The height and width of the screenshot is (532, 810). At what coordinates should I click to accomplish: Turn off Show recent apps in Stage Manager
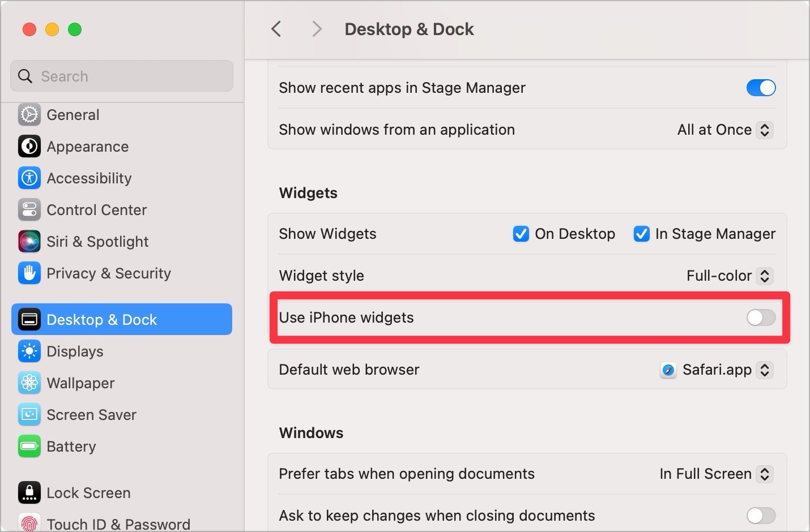761,88
